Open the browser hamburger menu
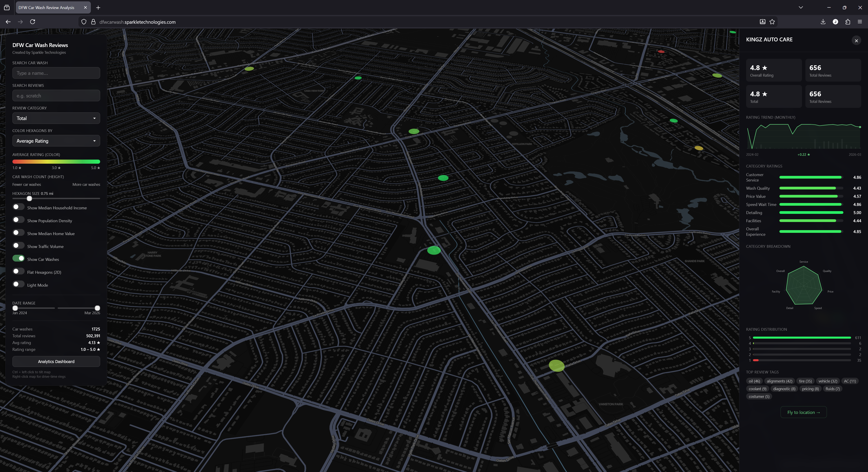 [x=860, y=22]
